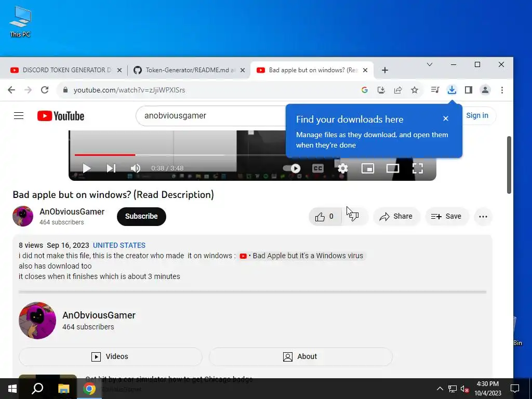Share the video
532x399 pixels.
click(396, 217)
